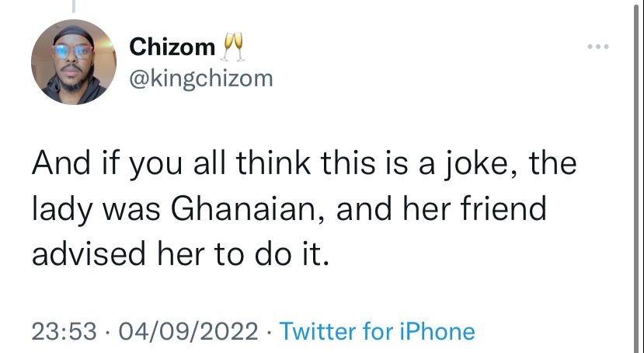
Task: Open the three-dot more options menu
Action: pyautogui.click(x=598, y=47)
